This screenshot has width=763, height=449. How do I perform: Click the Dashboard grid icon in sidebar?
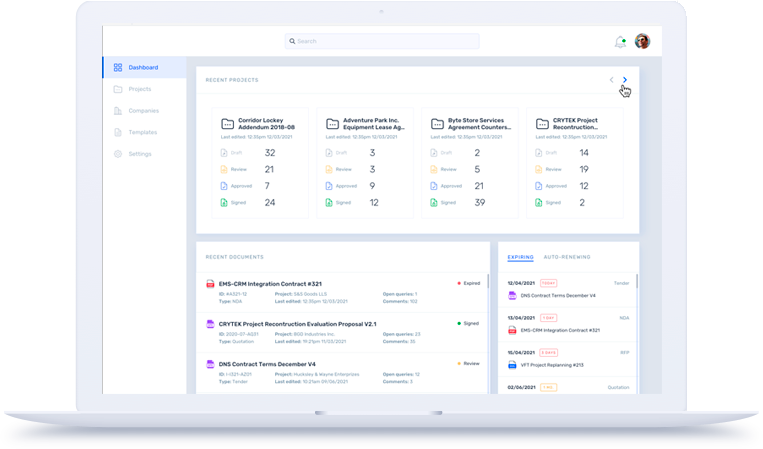point(118,67)
